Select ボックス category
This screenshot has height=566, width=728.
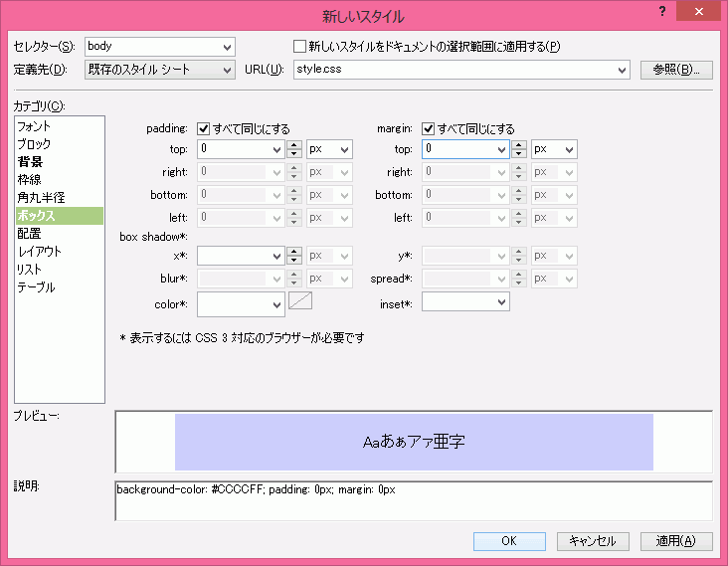pos(59,216)
